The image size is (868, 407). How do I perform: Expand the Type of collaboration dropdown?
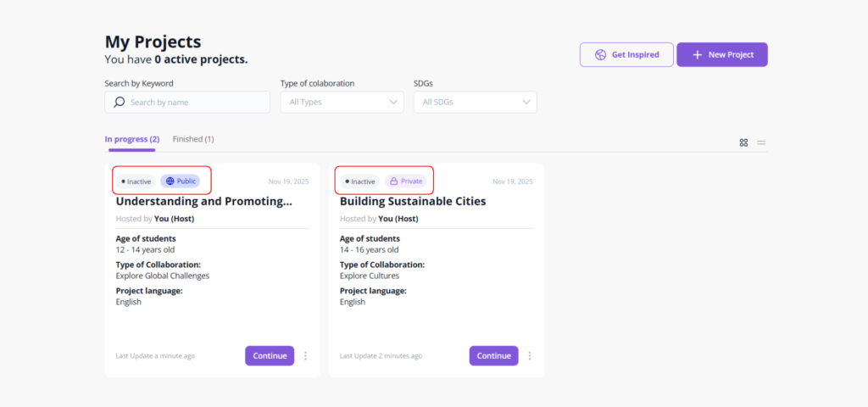[x=342, y=103]
